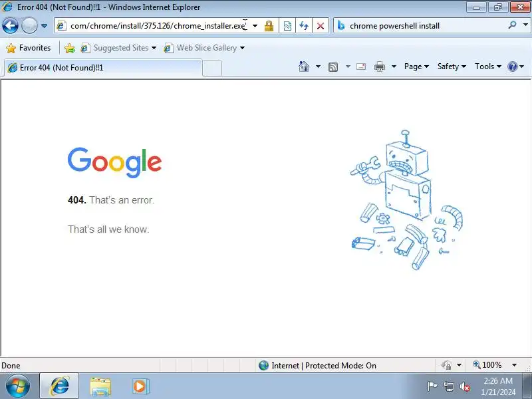
Task: Open the Windows Start orb
Action: point(17,386)
